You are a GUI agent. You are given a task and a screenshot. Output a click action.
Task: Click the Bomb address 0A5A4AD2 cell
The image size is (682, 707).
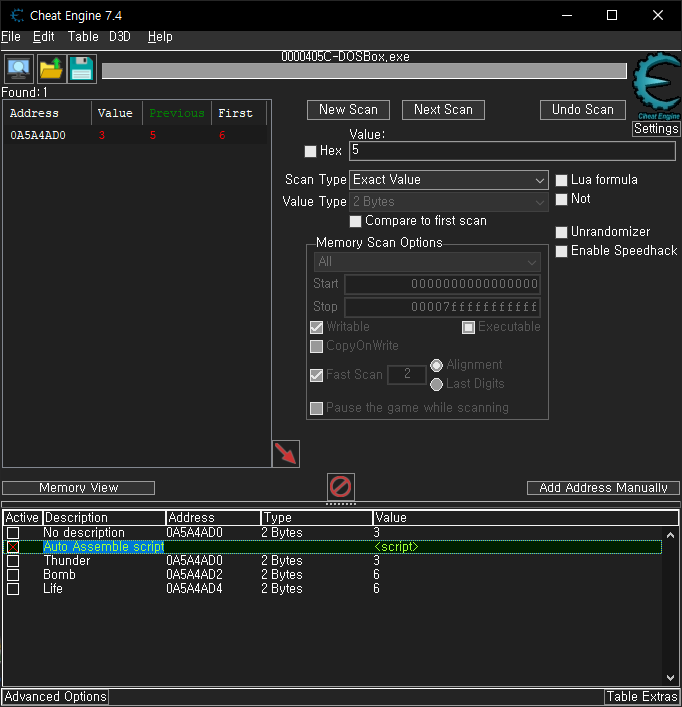point(194,575)
